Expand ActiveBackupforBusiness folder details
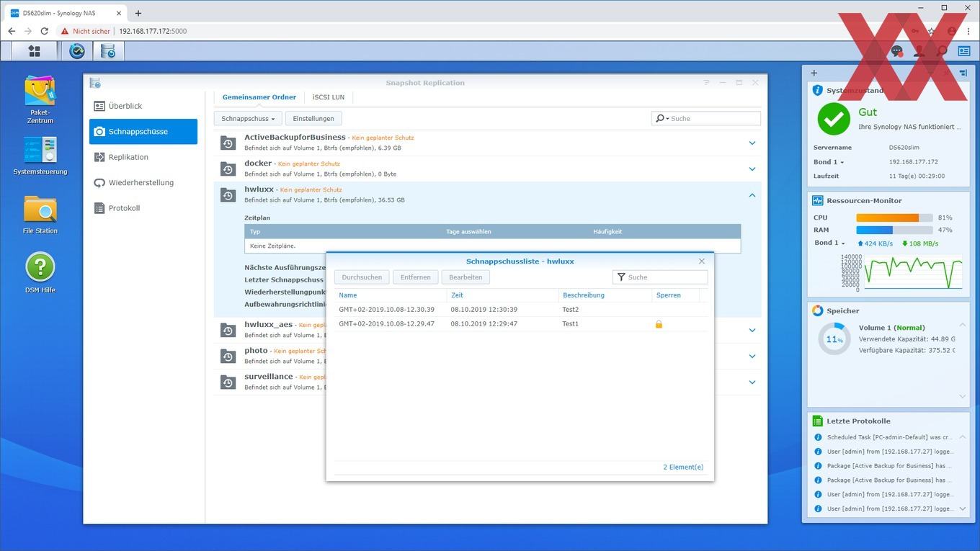 tap(752, 143)
